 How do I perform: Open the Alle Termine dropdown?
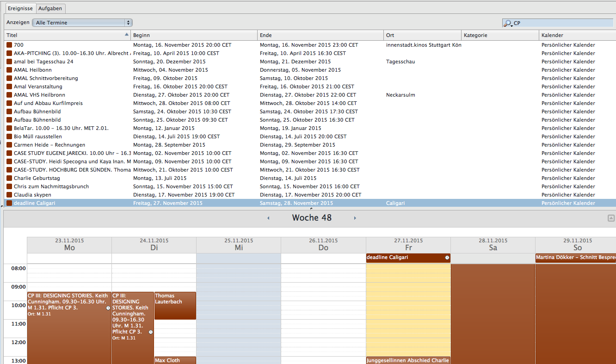82,23
